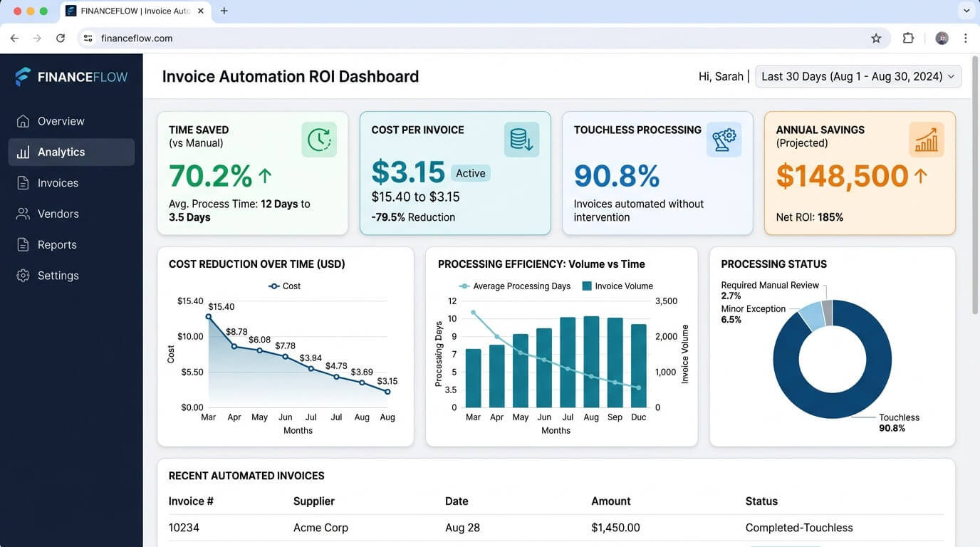This screenshot has width=980, height=547.
Task: Expand the browser tab list chevron
Action: click(x=966, y=11)
